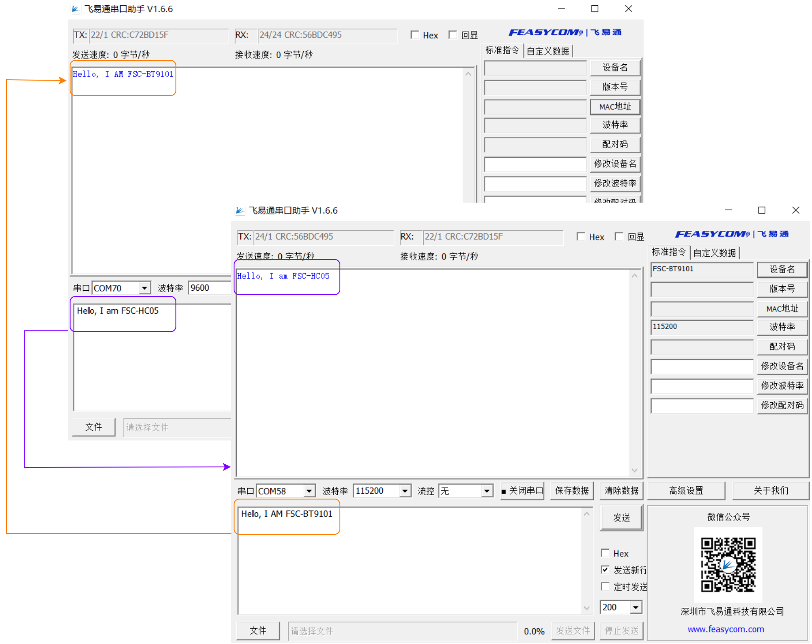Switch to 自定义数据 tab in front window
This screenshot has width=812, height=644.
tap(715, 253)
